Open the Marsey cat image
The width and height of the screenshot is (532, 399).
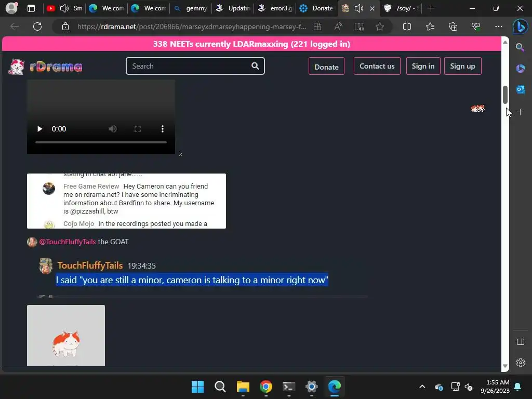coord(66,335)
